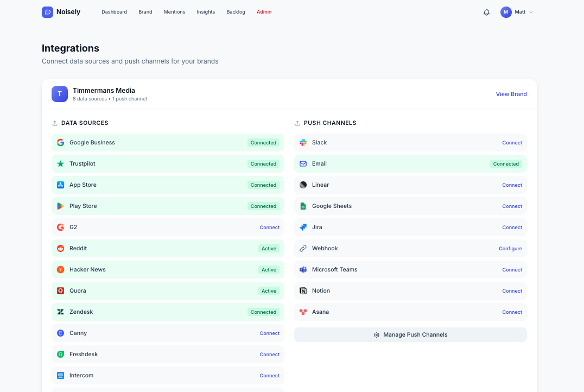Connect the Slack push channel
Screen dimensions: 584x392
click(512, 143)
